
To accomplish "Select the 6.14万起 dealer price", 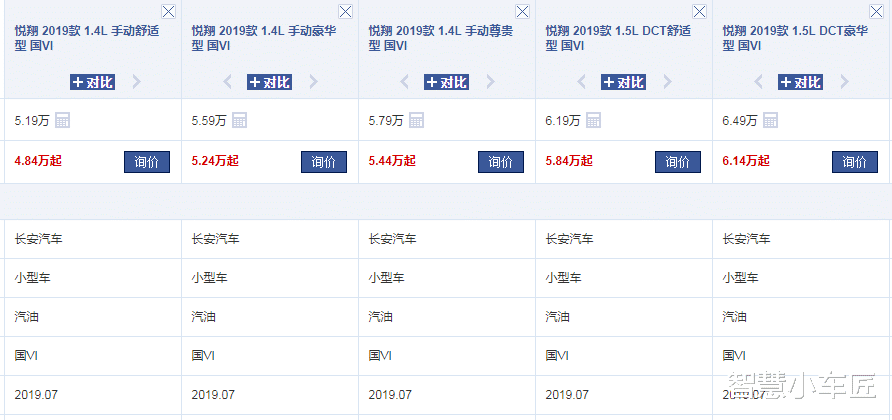I will 746,160.
